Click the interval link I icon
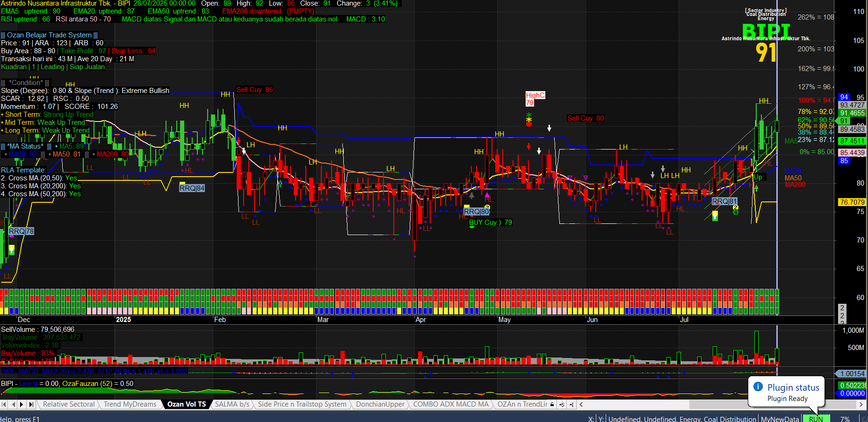Screen dimensions: 868x422 [571, 404]
